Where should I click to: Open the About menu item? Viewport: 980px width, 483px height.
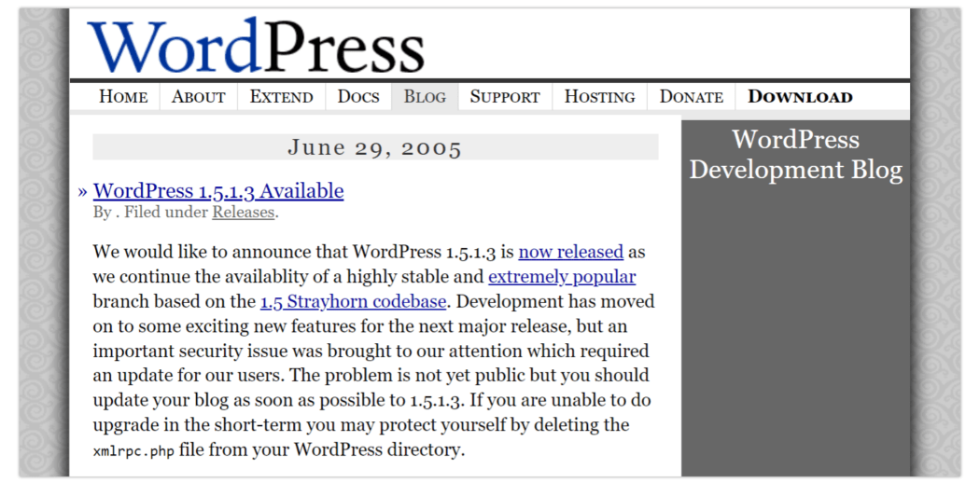pos(198,97)
